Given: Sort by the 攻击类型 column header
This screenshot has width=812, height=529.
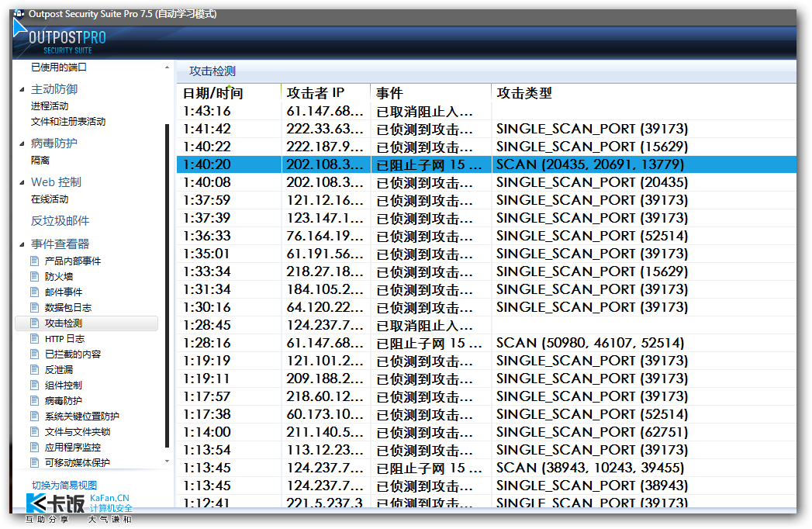Looking at the screenshot, I should pos(644,93).
